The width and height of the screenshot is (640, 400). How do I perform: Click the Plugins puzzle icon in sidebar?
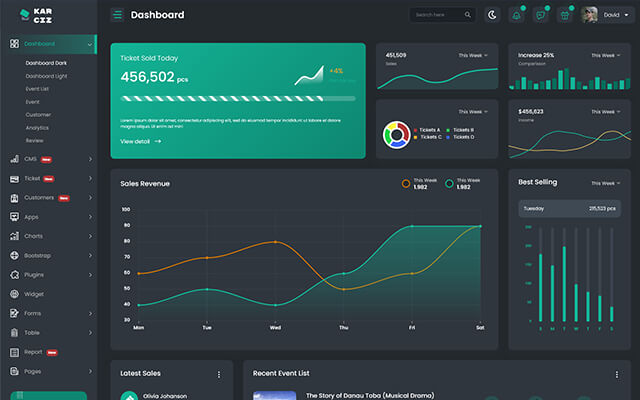click(13, 274)
